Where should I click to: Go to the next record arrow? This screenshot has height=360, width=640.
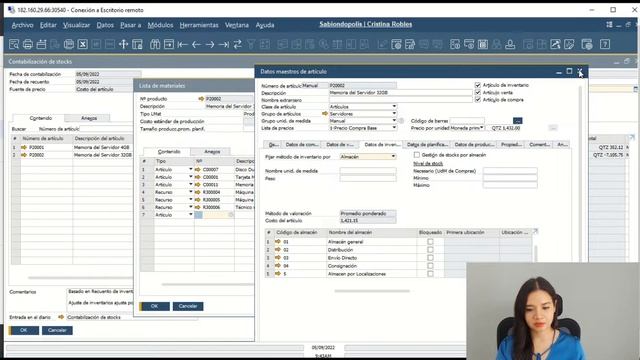coord(210,44)
